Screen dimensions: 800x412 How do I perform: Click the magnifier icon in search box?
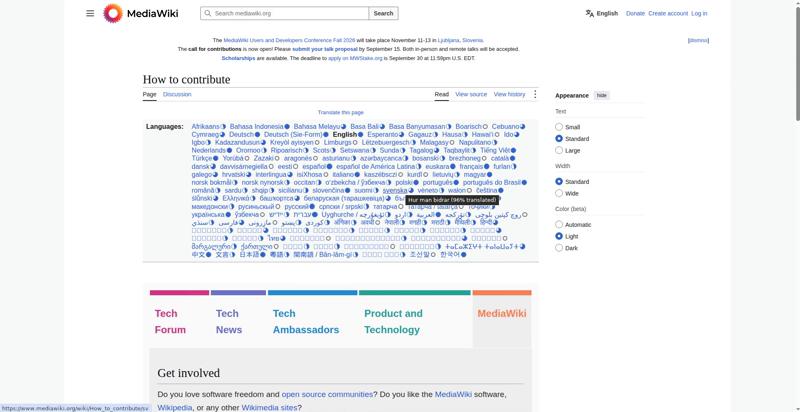pos(208,13)
